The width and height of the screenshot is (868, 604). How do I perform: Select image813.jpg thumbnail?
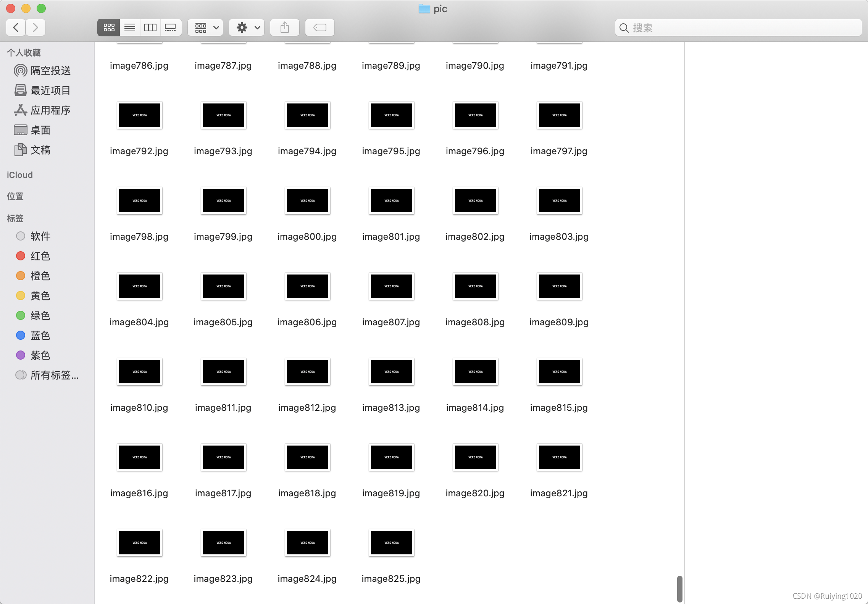pyautogui.click(x=392, y=371)
